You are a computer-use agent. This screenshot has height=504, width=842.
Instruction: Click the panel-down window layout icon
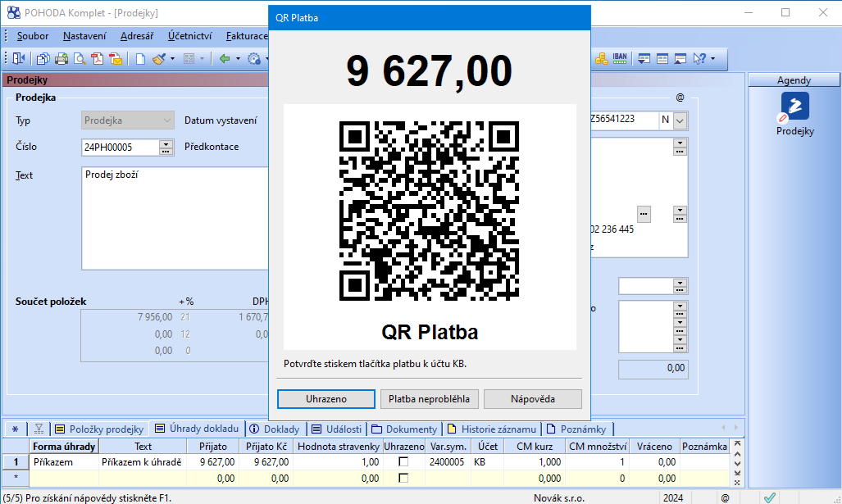click(644, 58)
